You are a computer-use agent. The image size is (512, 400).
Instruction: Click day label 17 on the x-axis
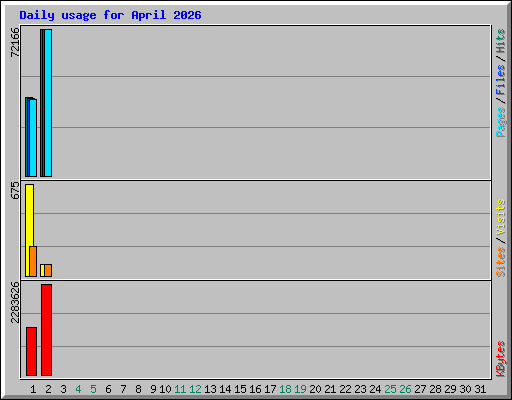270,389
